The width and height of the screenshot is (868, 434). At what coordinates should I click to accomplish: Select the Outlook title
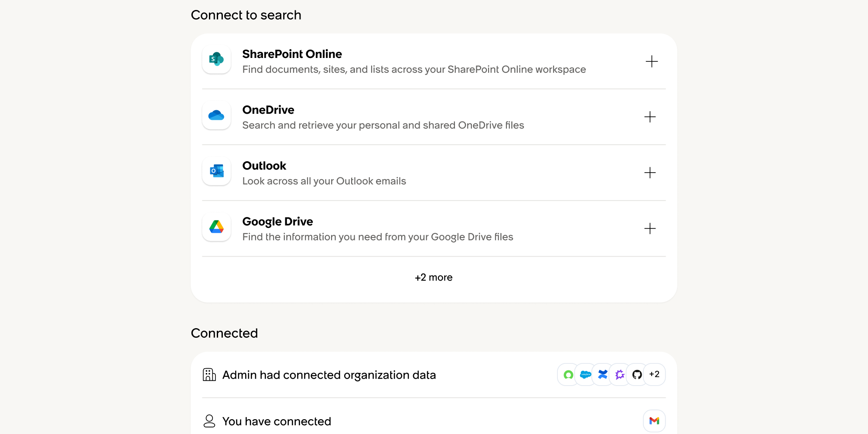click(264, 166)
